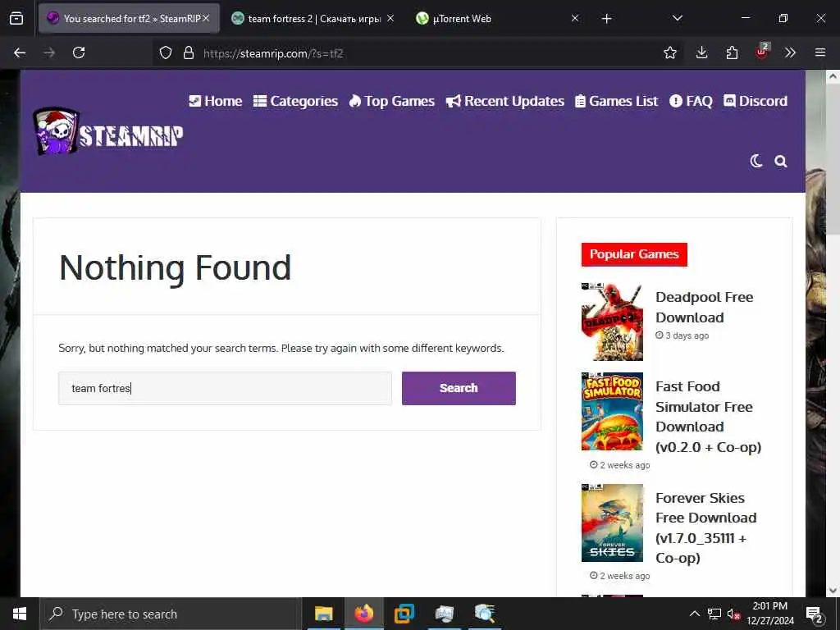Click the search field containing team fortres
The height and width of the screenshot is (630, 840).
[x=225, y=388]
